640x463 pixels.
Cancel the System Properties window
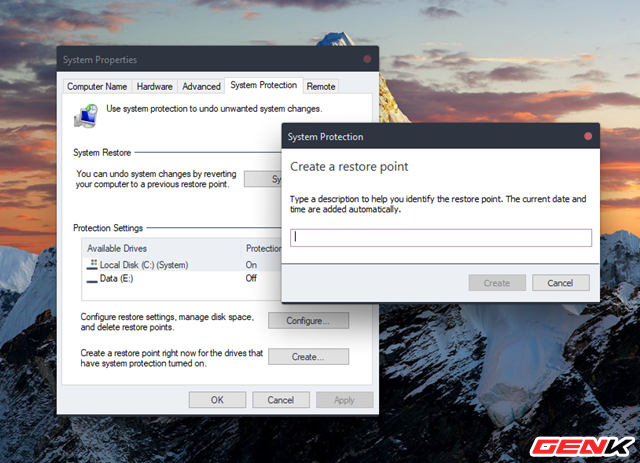pos(280,400)
